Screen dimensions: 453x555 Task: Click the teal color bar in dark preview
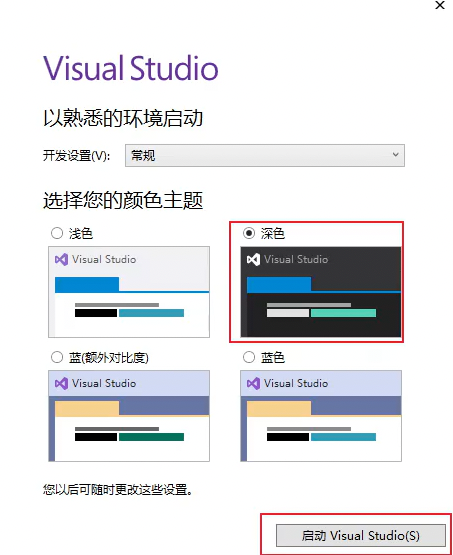point(343,313)
